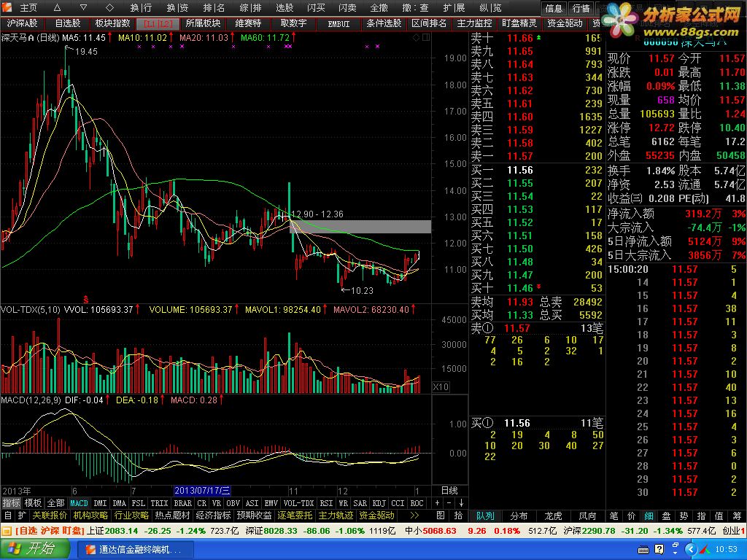Click the minus zoom button under chart
This screenshot has height=560, width=747.
pyautogui.click(x=449, y=503)
